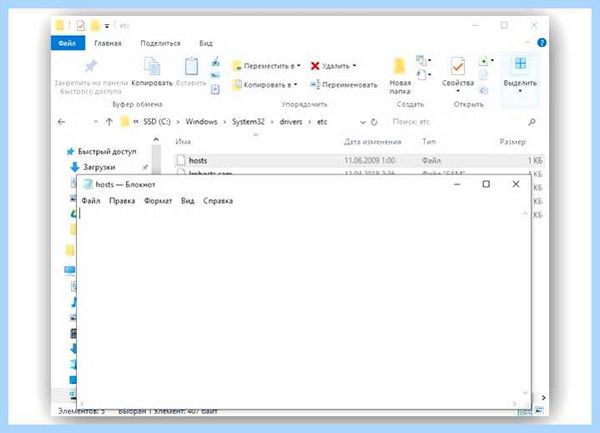The image size is (600, 433).
Task: Open the Вид menu in Notepad
Action: [x=188, y=201]
